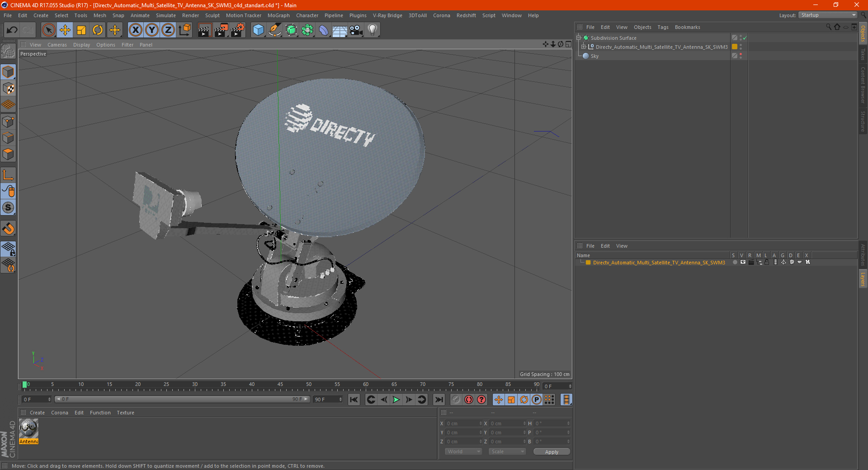Add a Camera object
Viewport: 868px width, 470px height.
coord(356,30)
